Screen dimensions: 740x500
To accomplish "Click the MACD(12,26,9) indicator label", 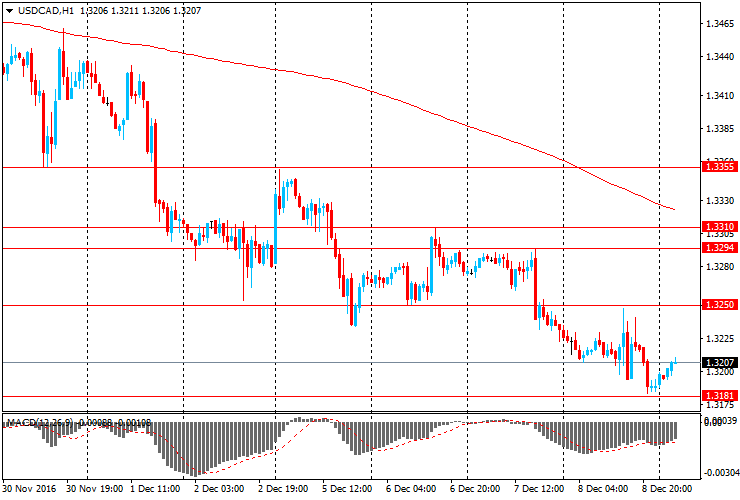I will click(42, 423).
